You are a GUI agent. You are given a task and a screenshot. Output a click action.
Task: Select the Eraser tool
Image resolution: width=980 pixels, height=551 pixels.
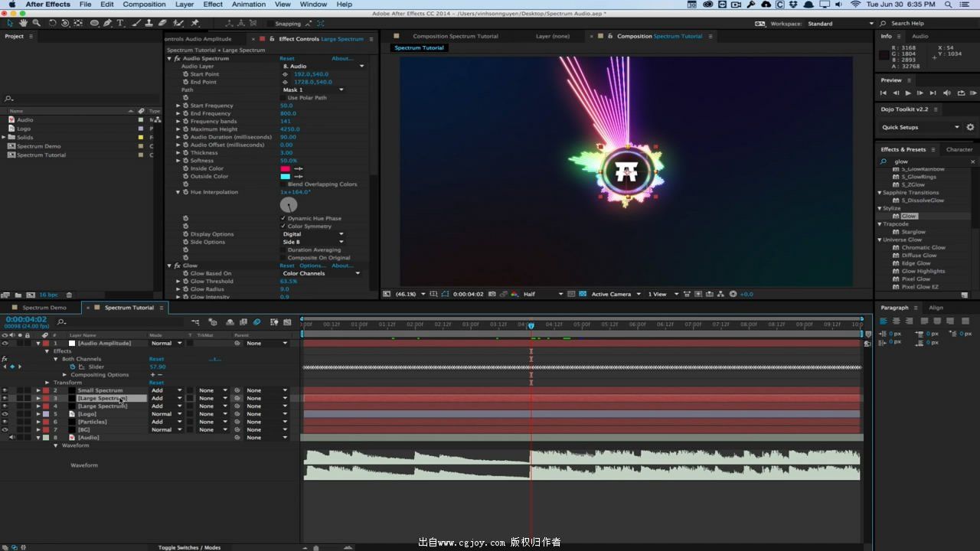click(x=164, y=23)
